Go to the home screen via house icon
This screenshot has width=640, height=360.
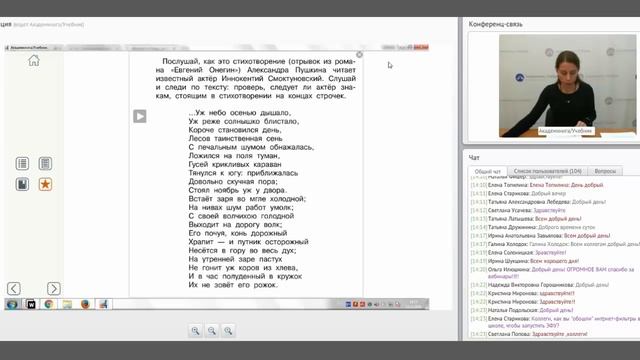point(34,60)
